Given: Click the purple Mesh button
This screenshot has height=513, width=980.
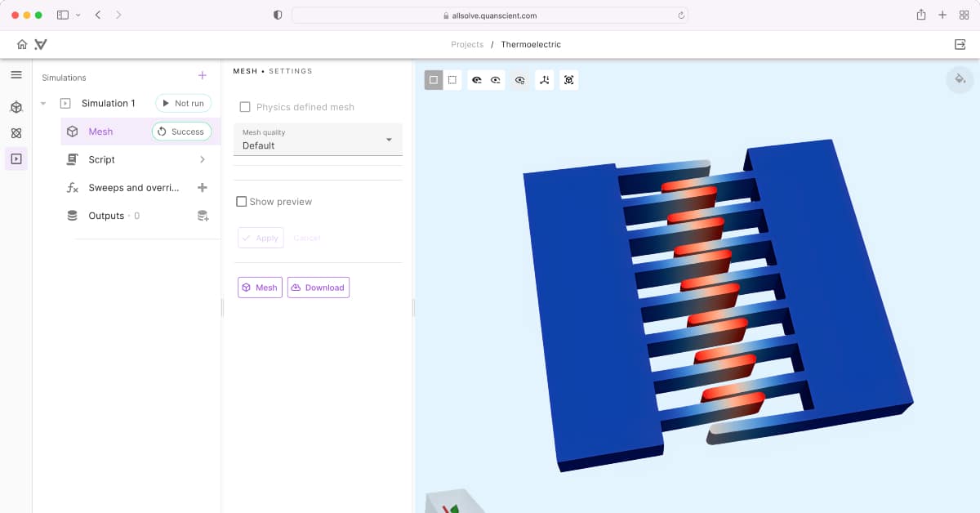Looking at the screenshot, I should (x=260, y=288).
